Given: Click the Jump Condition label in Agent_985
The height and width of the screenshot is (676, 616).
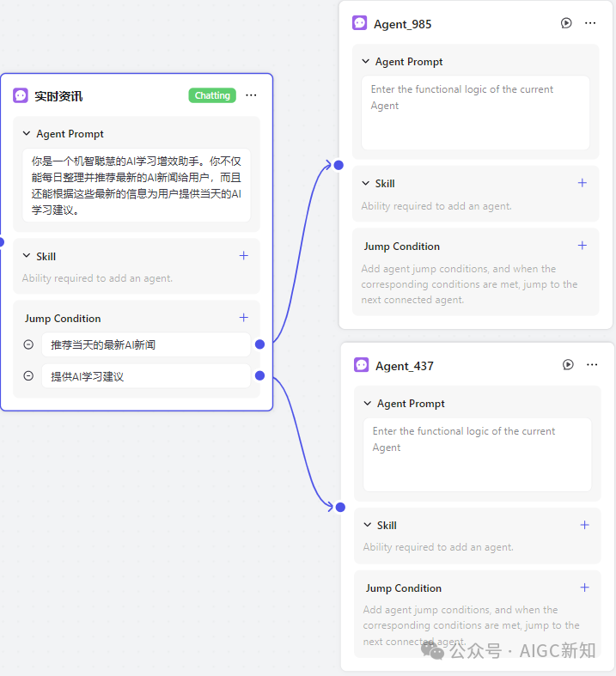Looking at the screenshot, I should (402, 247).
